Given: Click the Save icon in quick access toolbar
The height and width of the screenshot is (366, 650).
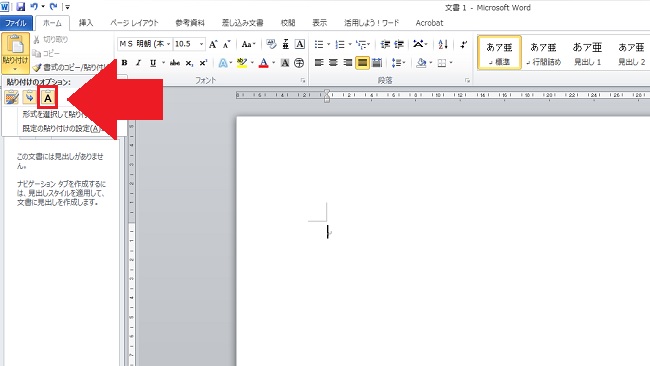Looking at the screenshot, I should [x=20, y=7].
